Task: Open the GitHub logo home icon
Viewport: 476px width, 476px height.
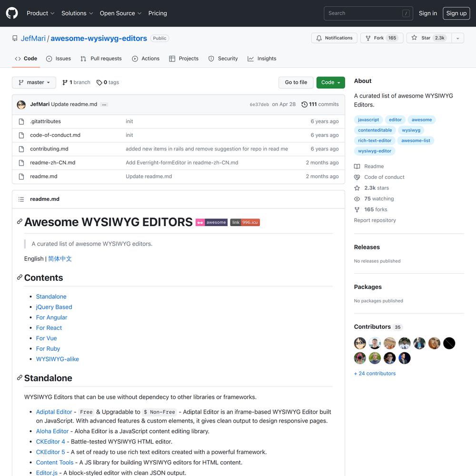Action: pyautogui.click(x=12, y=13)
